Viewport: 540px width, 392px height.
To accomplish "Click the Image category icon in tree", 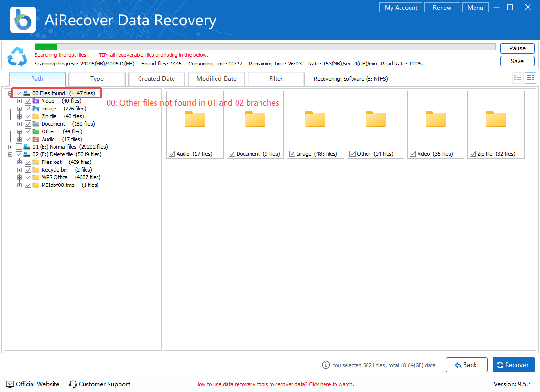I will click(x=36, y=109).
